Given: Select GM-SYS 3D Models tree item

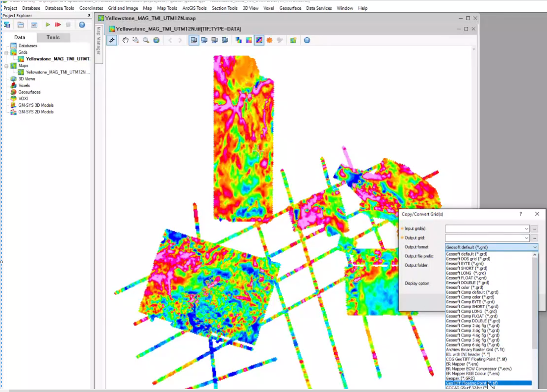Looking at the screenshot, I should tap(36, 105).
